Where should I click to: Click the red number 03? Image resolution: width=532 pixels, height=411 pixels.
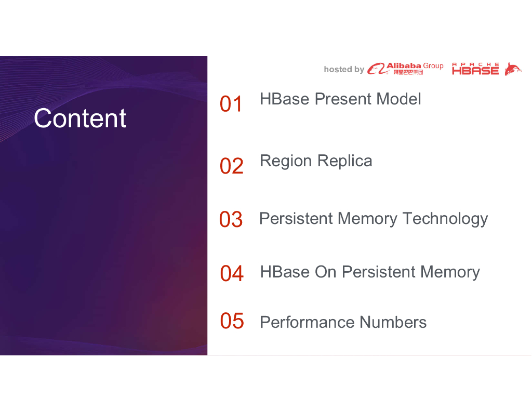231,219
